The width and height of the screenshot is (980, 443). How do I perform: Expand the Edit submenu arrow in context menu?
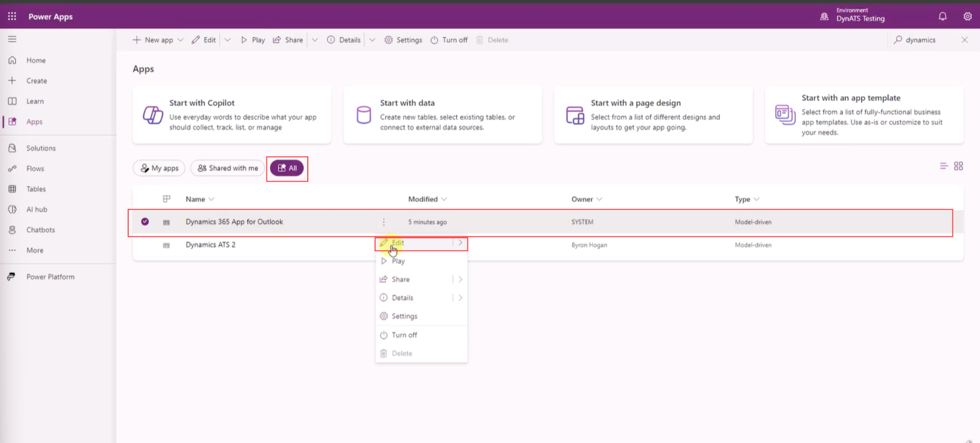pyautogui.click(x=460, y=243)
